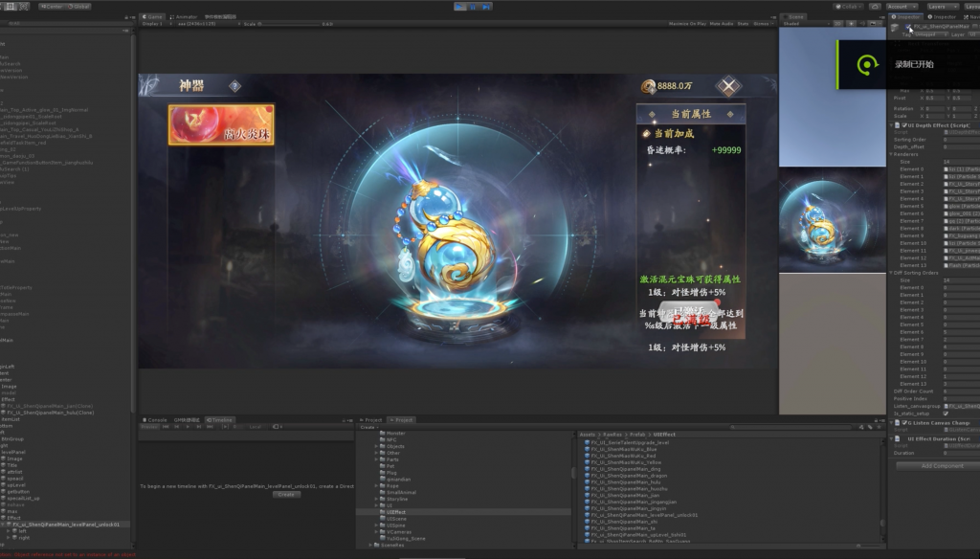The width and height of the screenshot is (980, 559).
Task: Collapse the Diff Sorting Orders foldout
Action: (x=892, y=273)
